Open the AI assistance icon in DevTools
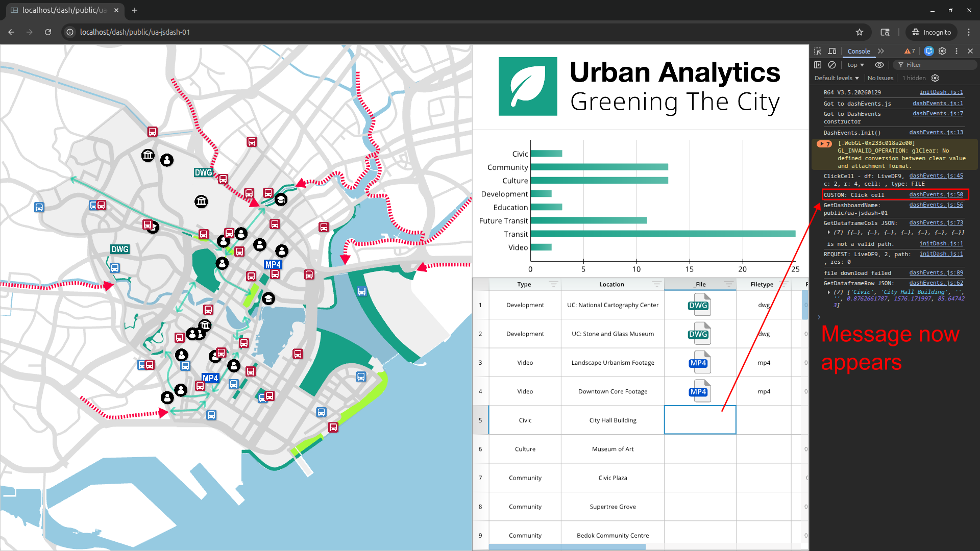 pyautogui.click(x=929, y=51)
